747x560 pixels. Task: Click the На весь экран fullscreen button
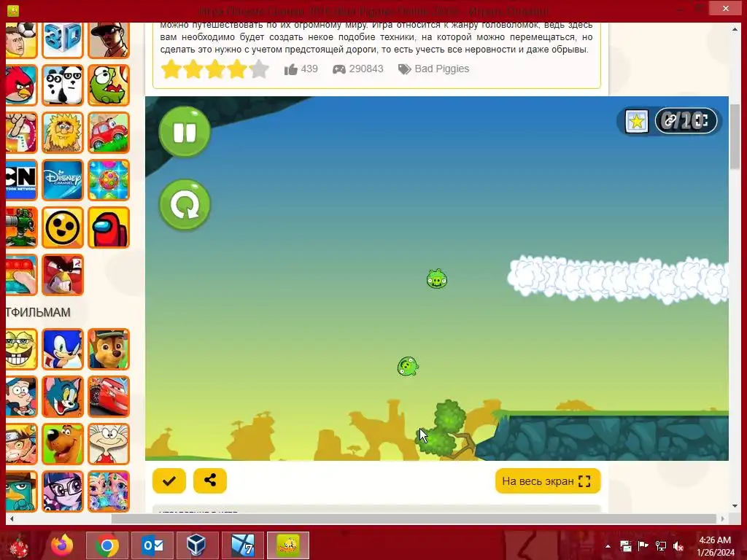tap(548, 481)
